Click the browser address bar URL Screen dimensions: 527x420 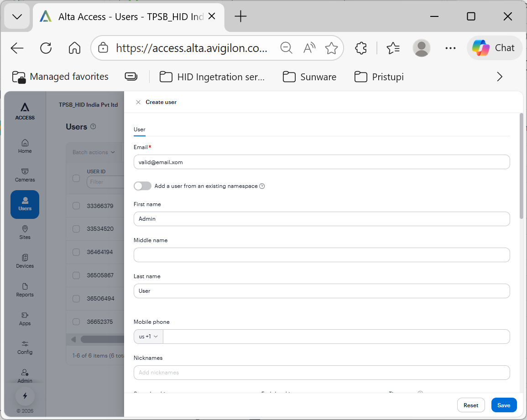point(192,48)
